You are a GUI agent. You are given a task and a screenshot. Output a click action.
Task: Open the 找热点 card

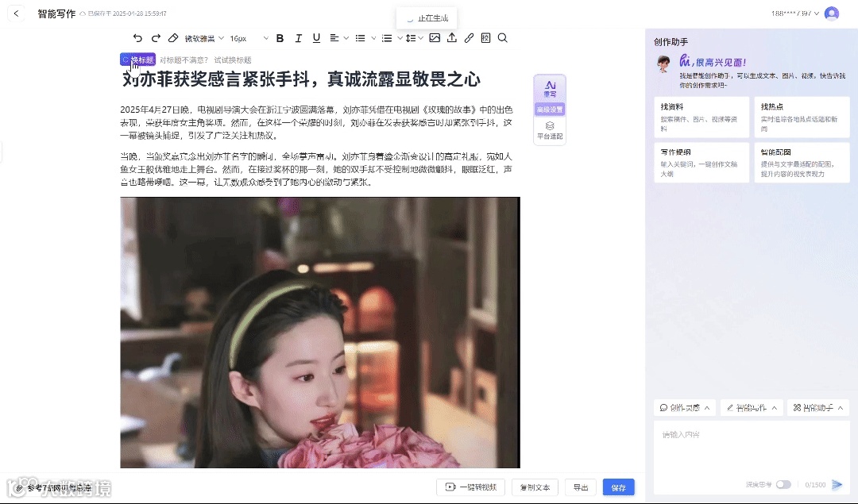pos(802,117)
